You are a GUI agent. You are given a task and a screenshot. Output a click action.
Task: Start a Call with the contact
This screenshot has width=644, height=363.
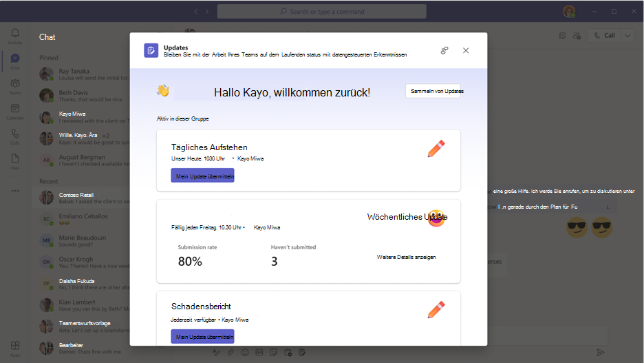pos(605,36)
